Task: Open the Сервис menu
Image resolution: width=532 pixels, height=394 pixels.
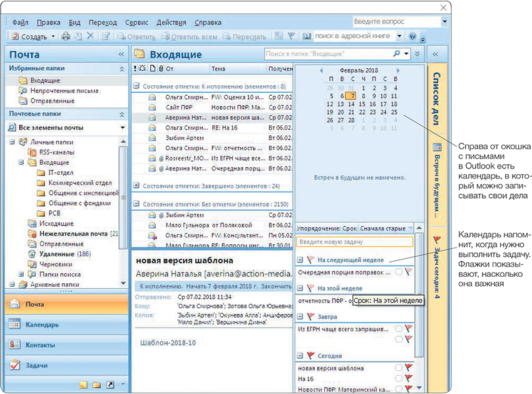Action: pyautogui.click(x=136, y=22)
